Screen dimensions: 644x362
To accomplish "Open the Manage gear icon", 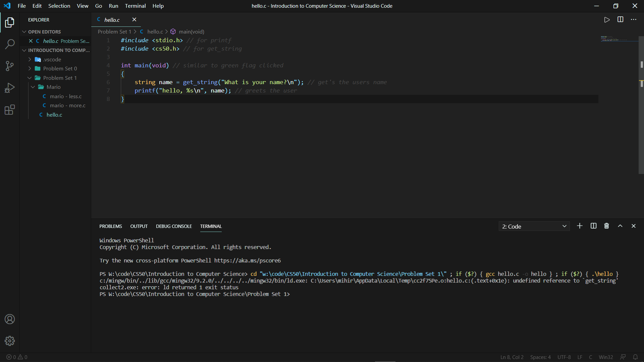I will (x=10, y=341).
